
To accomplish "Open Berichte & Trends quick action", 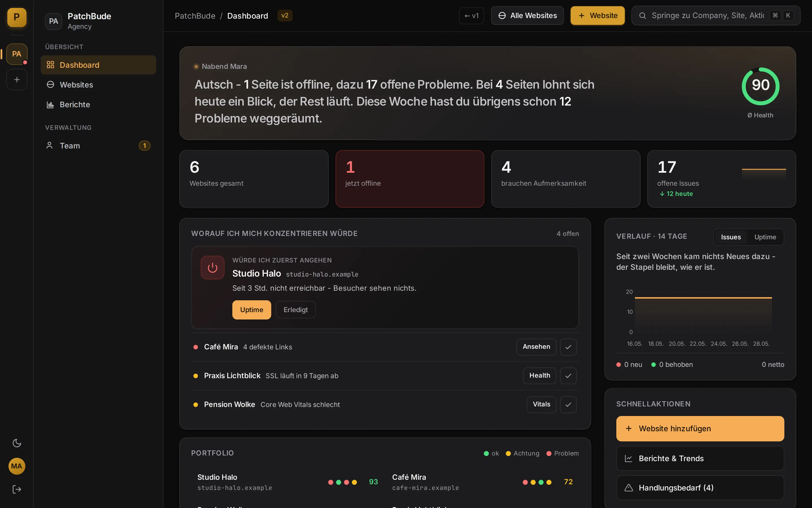I will coord(700,459).
